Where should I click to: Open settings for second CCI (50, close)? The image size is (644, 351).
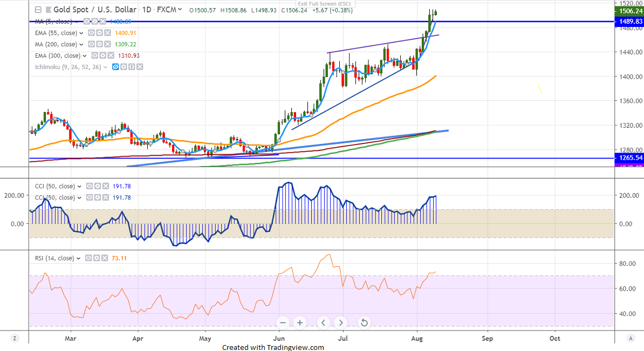point(97,197)
